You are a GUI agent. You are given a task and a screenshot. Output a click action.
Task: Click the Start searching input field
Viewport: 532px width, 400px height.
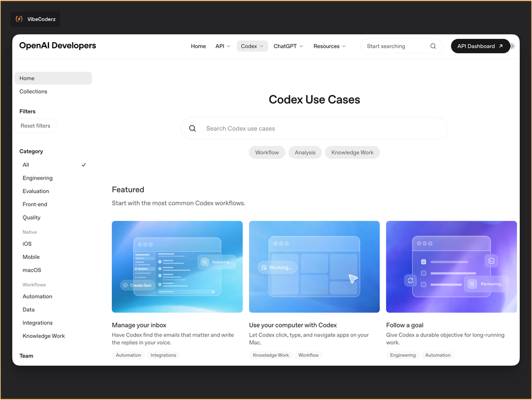[x=401, y=46]
